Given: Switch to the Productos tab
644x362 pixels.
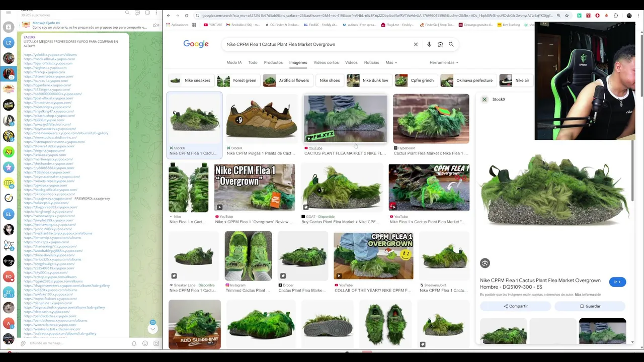Looking at the screenshot, I should pos(273,63).
